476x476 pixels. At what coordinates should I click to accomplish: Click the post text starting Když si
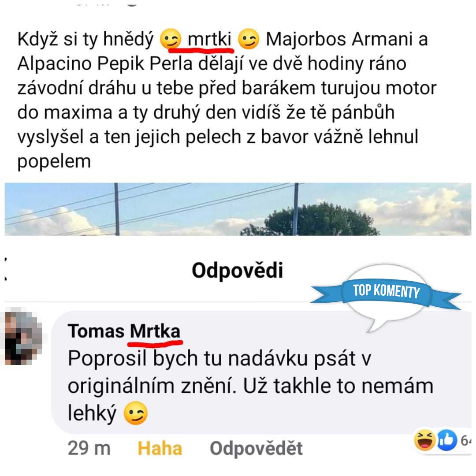(227, 100)
